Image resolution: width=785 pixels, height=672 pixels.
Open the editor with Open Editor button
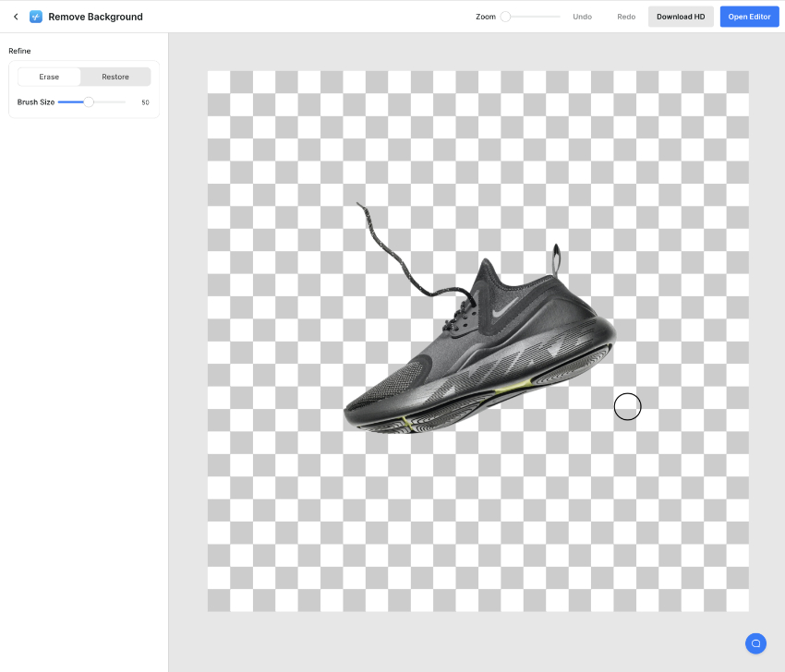pos(750,17)
